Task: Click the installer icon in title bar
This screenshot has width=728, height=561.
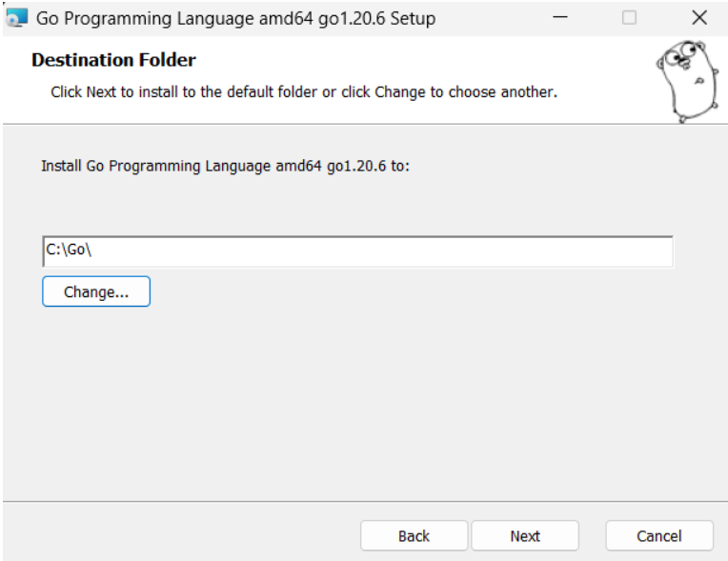Action: 17,18
